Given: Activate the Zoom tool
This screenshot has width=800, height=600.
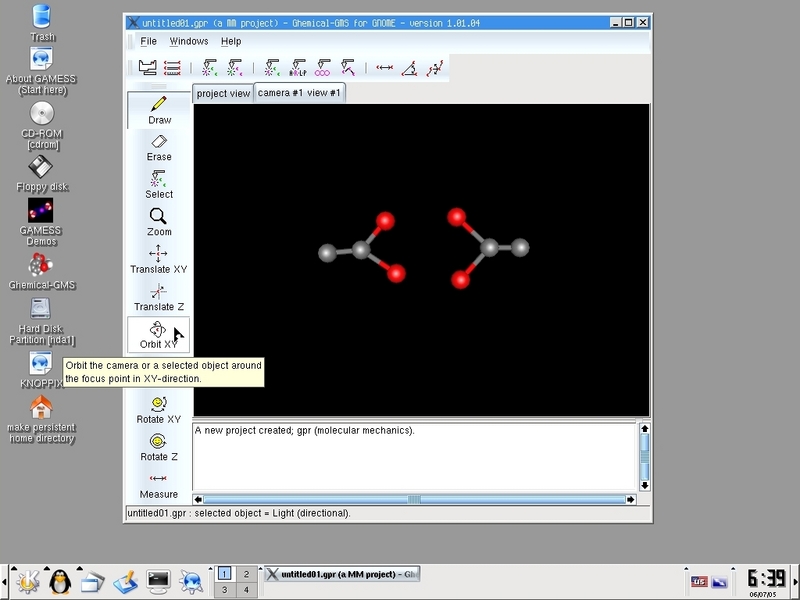Looking at the screenshot, I should point(159,222).
